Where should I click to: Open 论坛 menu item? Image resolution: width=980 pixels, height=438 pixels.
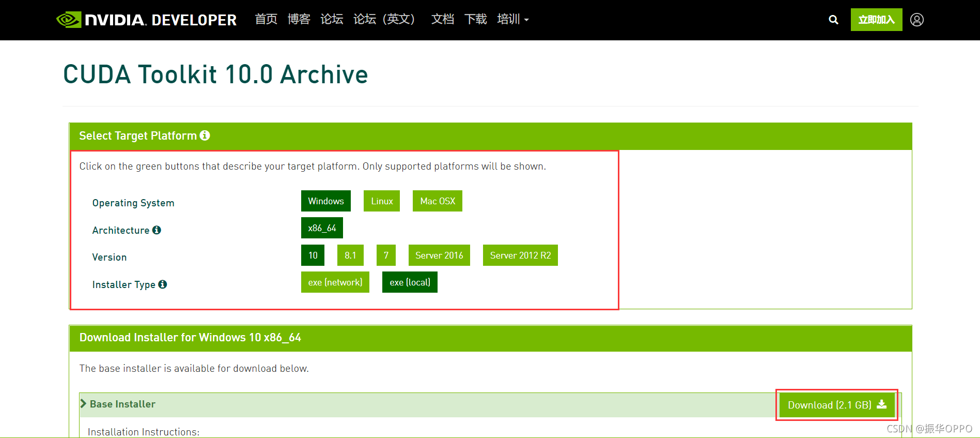coord(332,20)
